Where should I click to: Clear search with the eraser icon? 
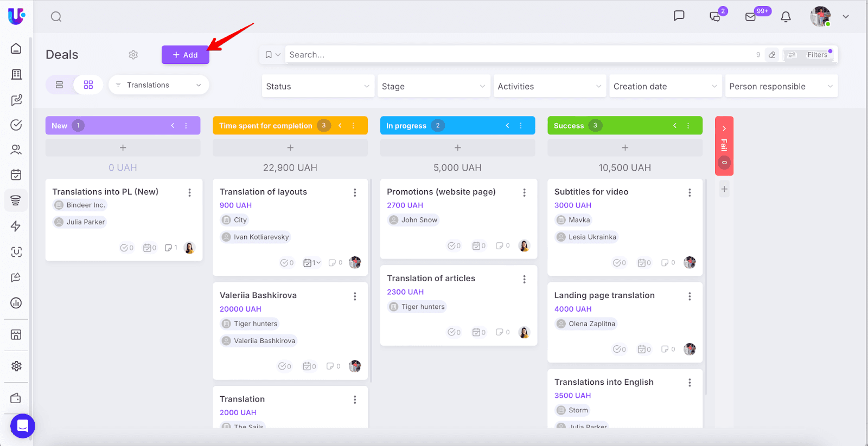[x=772, y=55]
